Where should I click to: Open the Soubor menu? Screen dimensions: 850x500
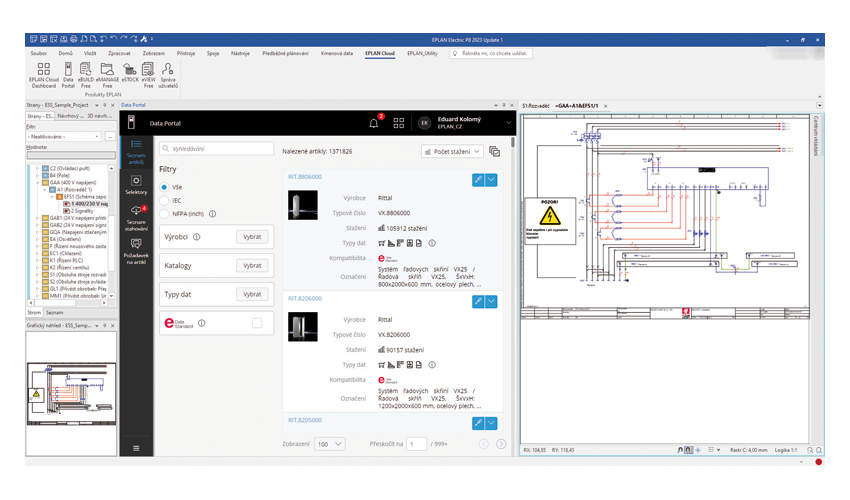38,53
